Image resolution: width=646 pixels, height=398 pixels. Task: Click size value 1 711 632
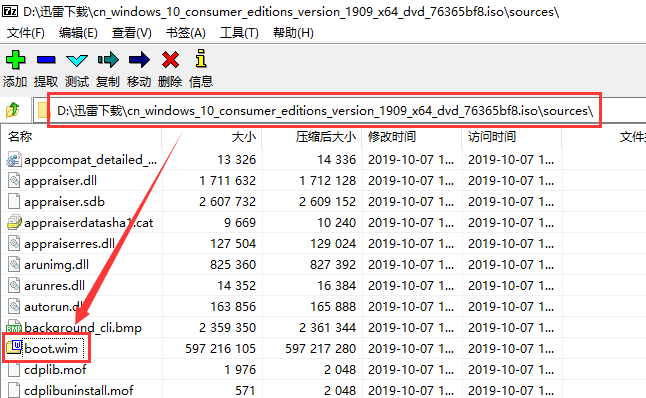[227, 180]
